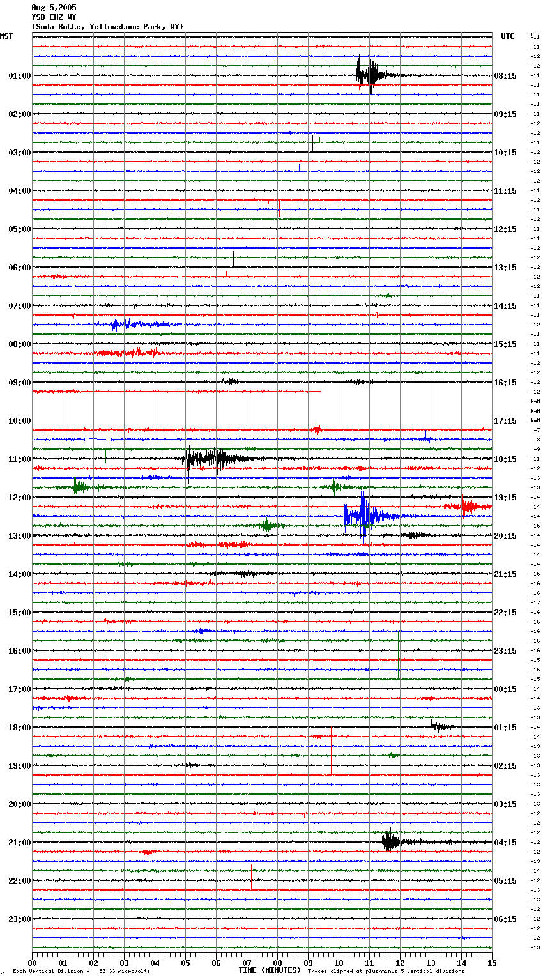Click the 23:00 MST time label
The height and width of the screenshot is (980, 543).
(x=20, y=919)
